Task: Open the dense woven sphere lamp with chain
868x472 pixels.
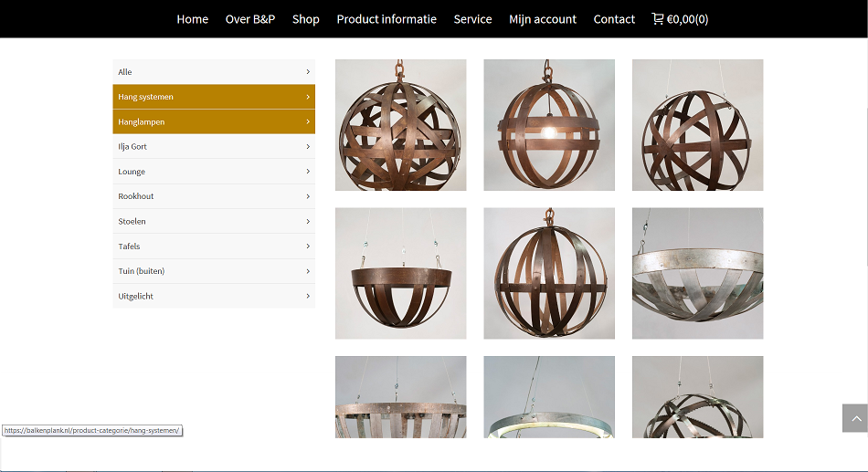Action: coord(401,125)
